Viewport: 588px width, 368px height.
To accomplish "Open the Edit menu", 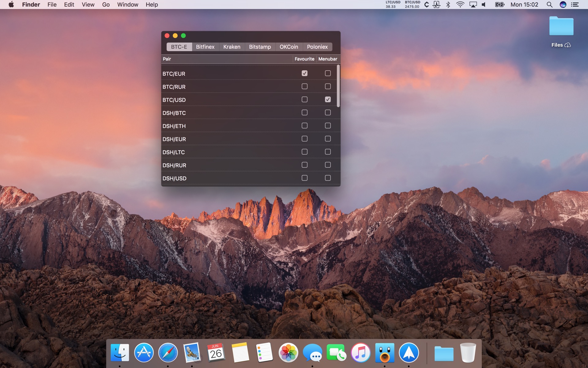I will point(69,5).
